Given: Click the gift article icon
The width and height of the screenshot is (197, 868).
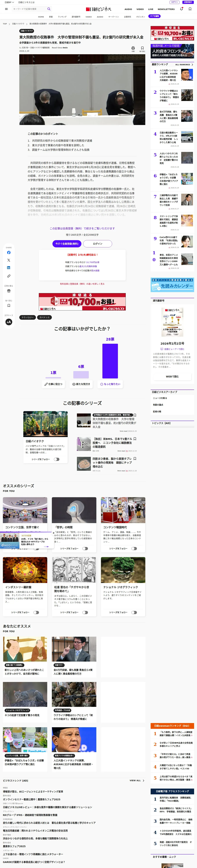Looking at the screenshot, I should 9,291.
